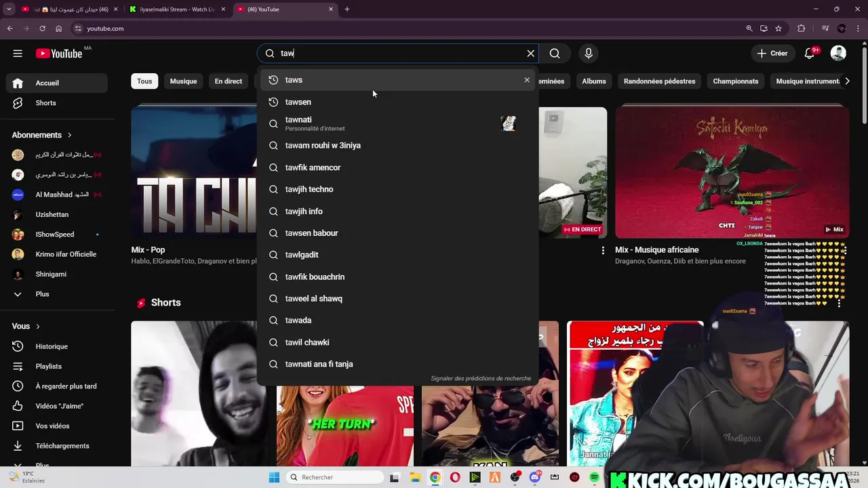The height and width of the screenshot is (488, 868).
Task: Select the Albums filter chip
Action: [x=594, y=81]
